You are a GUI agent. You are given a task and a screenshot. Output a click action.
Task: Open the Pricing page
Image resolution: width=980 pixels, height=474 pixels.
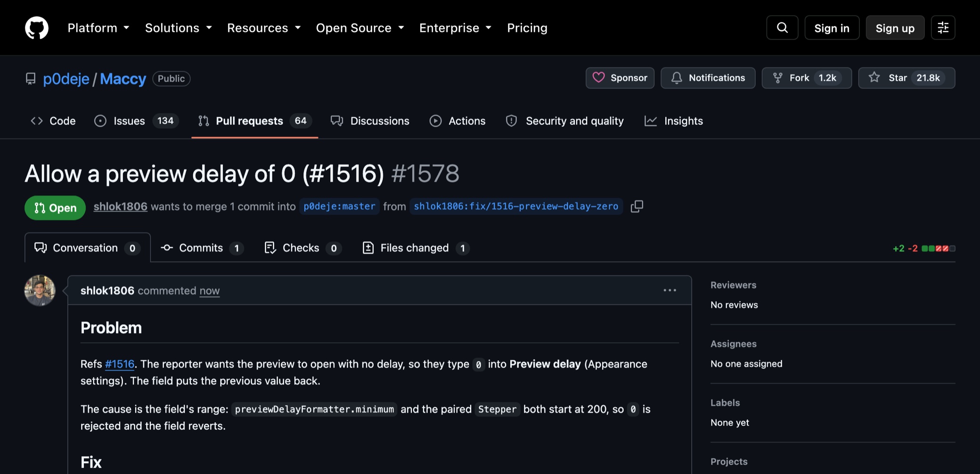[x=527, y=28]
